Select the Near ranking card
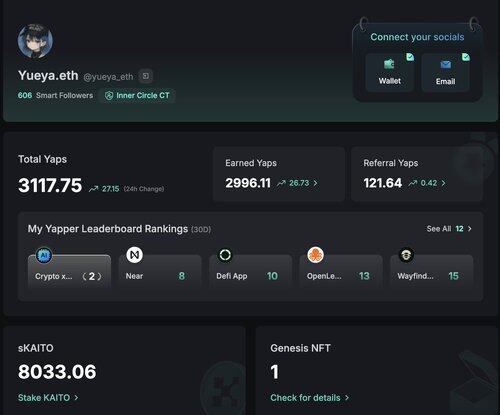The width and height of the screenshot is (500, 415). click(160, 272)
